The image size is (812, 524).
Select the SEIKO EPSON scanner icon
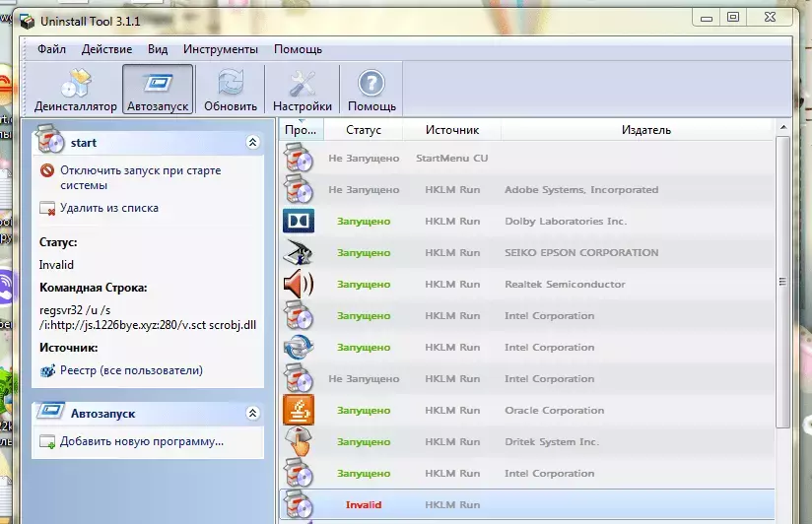pyautogui.click(x=299, y=253)
